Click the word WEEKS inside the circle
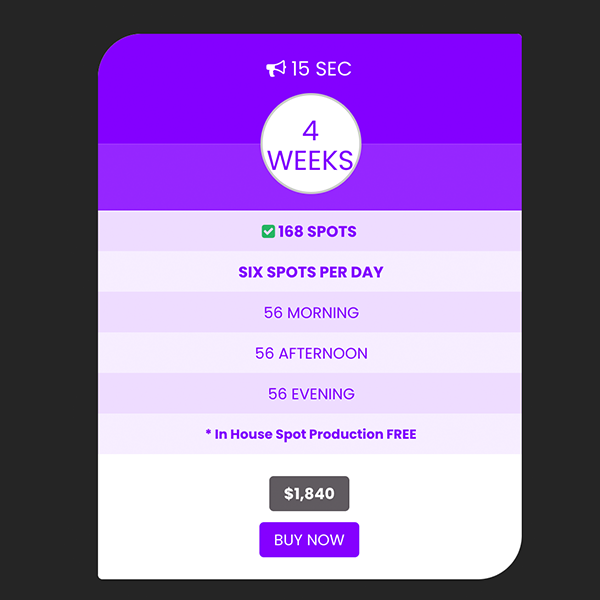The image size is (600, 600). 310,160
